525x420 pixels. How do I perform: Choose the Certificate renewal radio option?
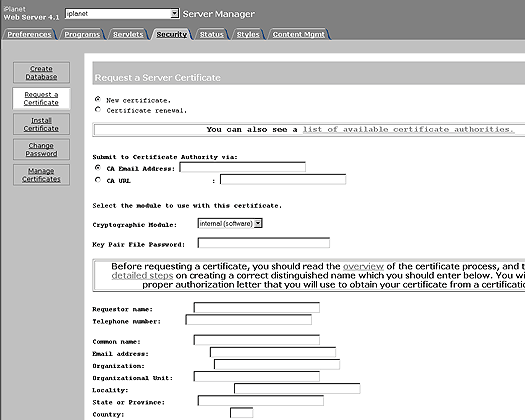pyautogui.click(x=98, y=110)
